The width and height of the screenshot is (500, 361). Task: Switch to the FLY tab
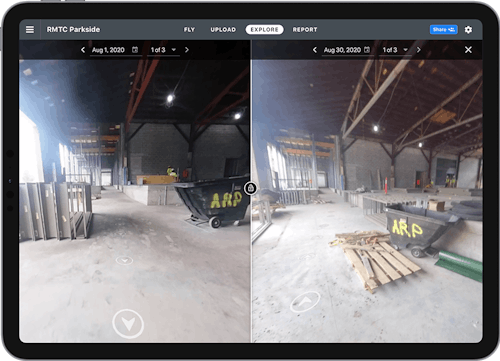click(189, 30)
